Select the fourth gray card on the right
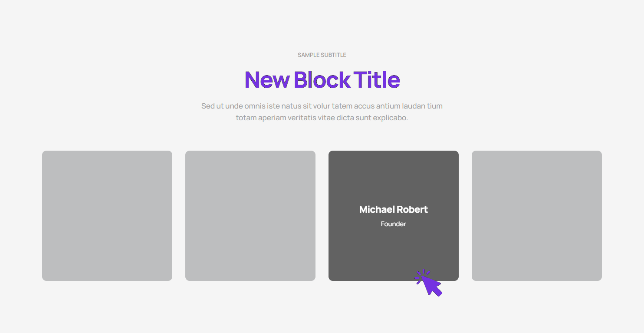 (537, 216)
